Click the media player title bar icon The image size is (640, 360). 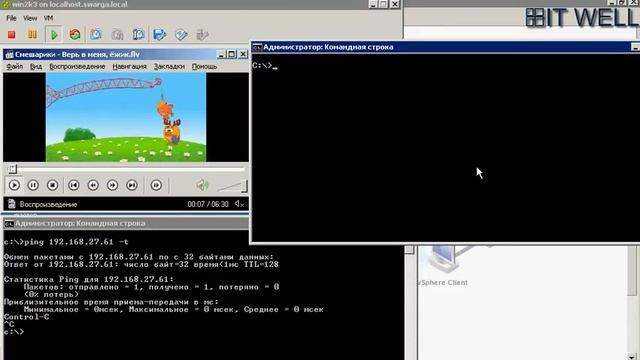click(x=9, y=54)
